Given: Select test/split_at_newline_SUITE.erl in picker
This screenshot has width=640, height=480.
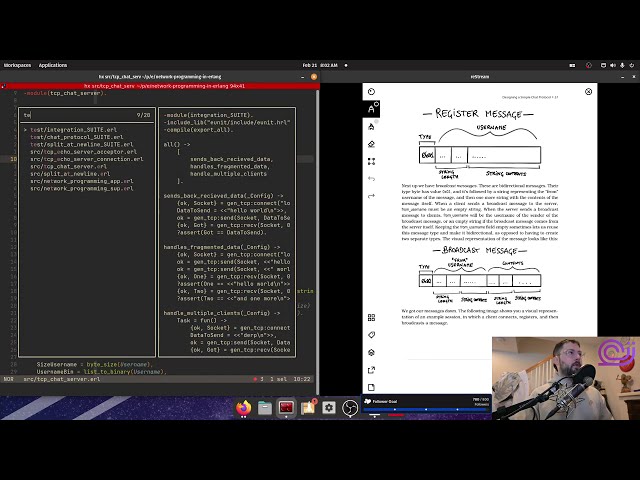Looking at the screenshot, I should coord(82,144).
